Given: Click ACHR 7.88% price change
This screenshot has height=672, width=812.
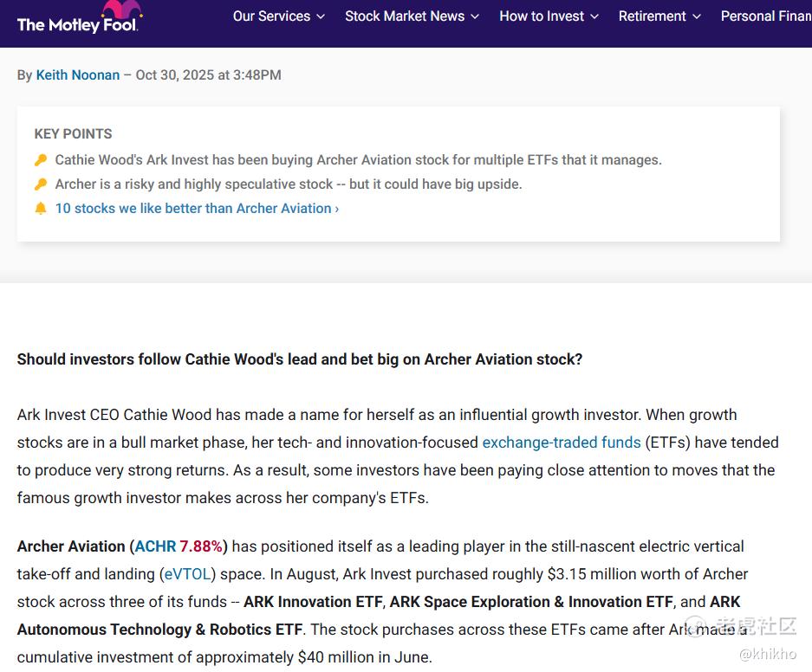Looking at the screenshot, I should pos(201,546).
